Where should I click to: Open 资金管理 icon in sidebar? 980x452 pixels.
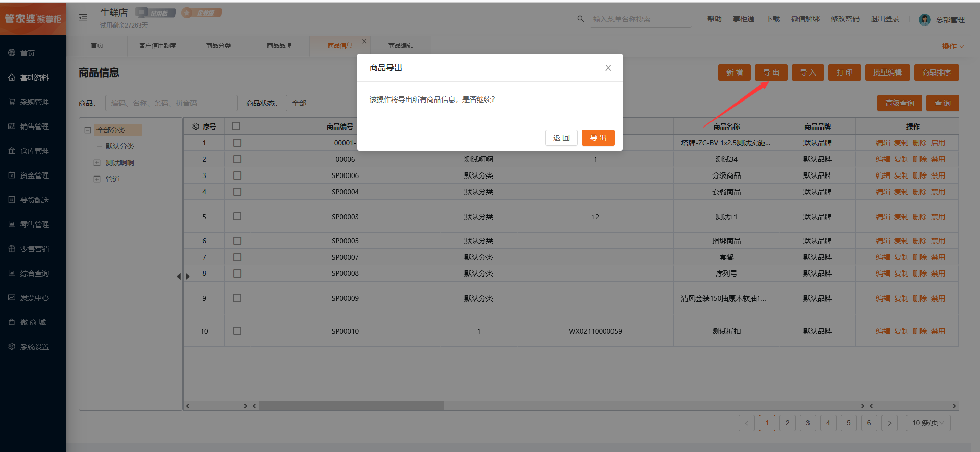tap(12, 175)
